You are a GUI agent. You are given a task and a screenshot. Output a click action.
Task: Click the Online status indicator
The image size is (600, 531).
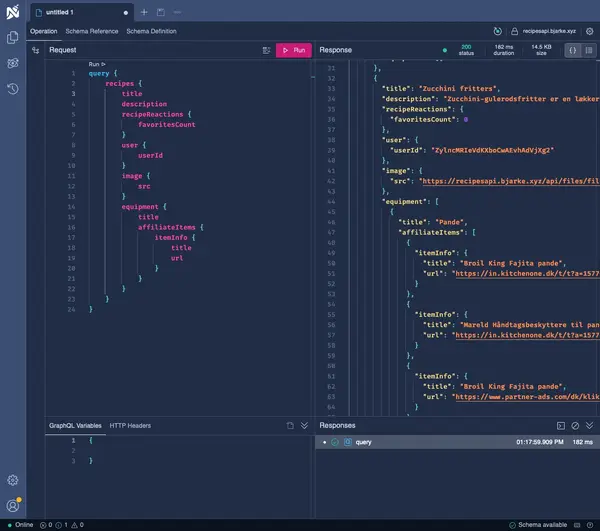coord(20,525)
